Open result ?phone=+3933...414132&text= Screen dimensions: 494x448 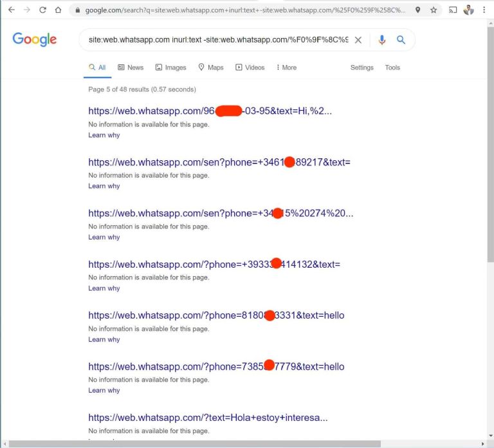click(x=214, y=264)
